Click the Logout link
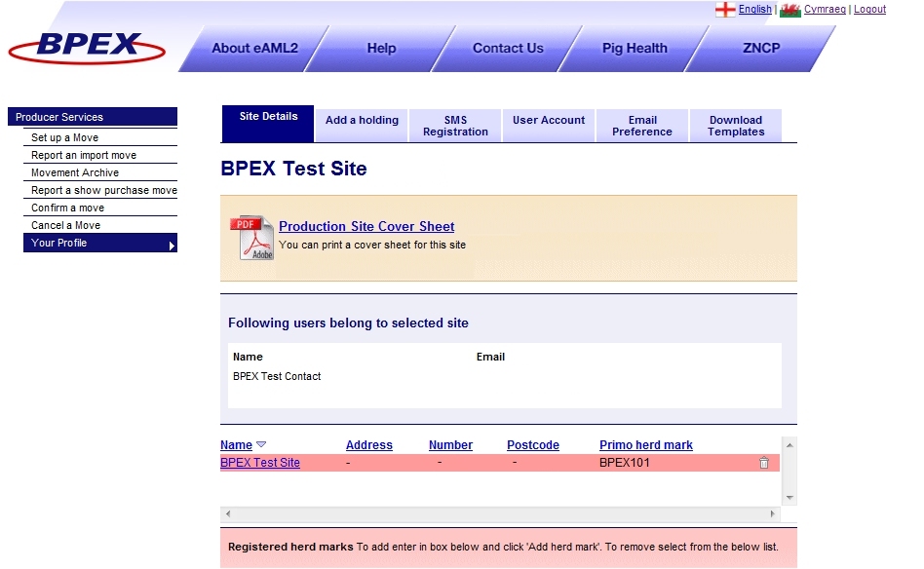 pyautogui.click(x=869, y=10)
